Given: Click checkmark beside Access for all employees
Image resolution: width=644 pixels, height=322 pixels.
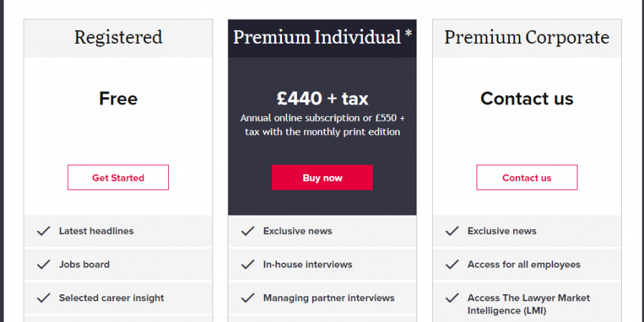Looking at the screenshot, I should point(452,264).
